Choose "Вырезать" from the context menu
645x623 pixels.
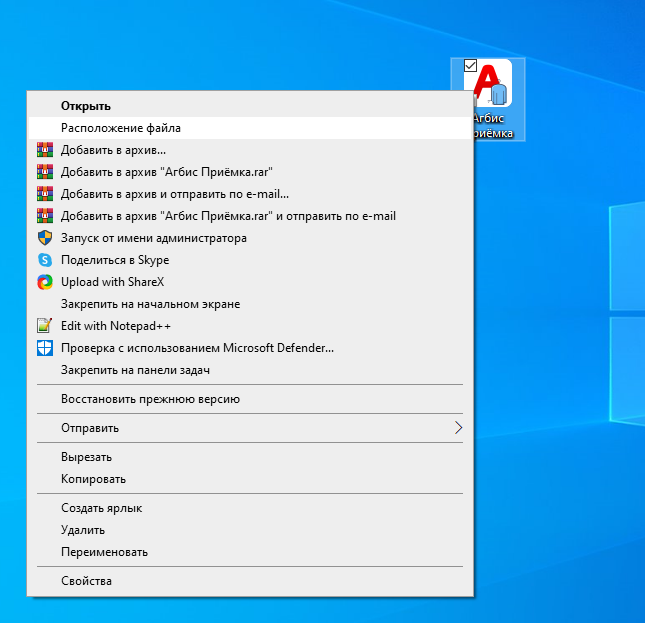(x=86, y=457)
